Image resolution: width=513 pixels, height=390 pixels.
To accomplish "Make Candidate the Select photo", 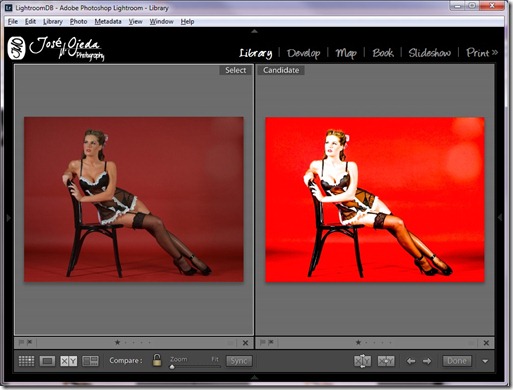I will pos(386,361).
